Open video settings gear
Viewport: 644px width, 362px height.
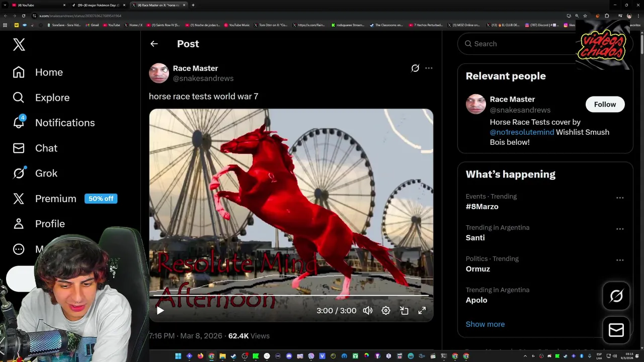[386, 311]
